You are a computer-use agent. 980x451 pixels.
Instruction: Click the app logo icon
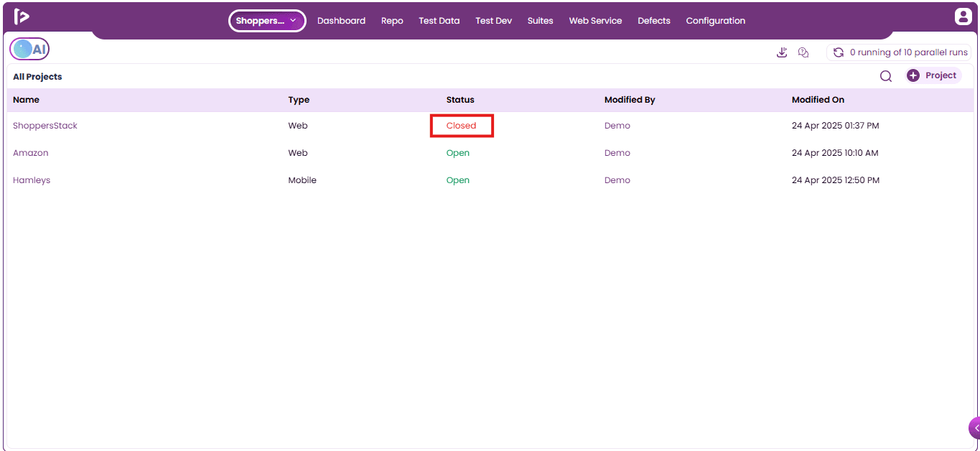point(22,17)
